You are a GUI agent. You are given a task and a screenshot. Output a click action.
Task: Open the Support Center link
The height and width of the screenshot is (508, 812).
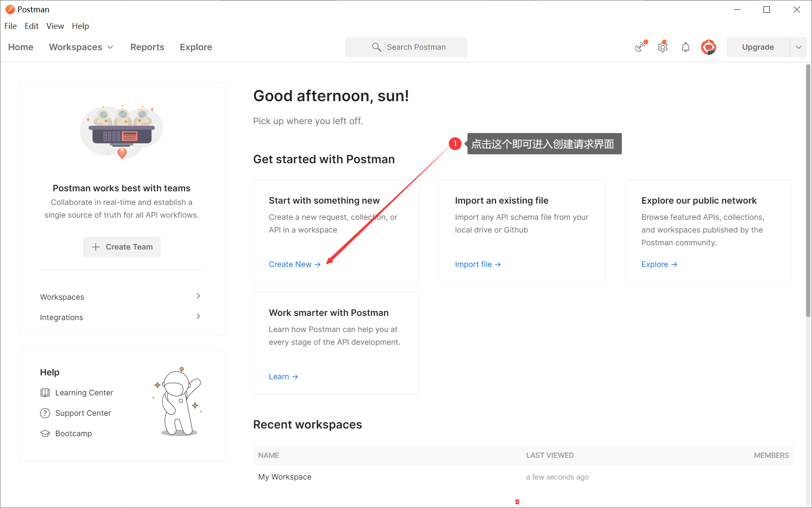click(x=83, y=413)
